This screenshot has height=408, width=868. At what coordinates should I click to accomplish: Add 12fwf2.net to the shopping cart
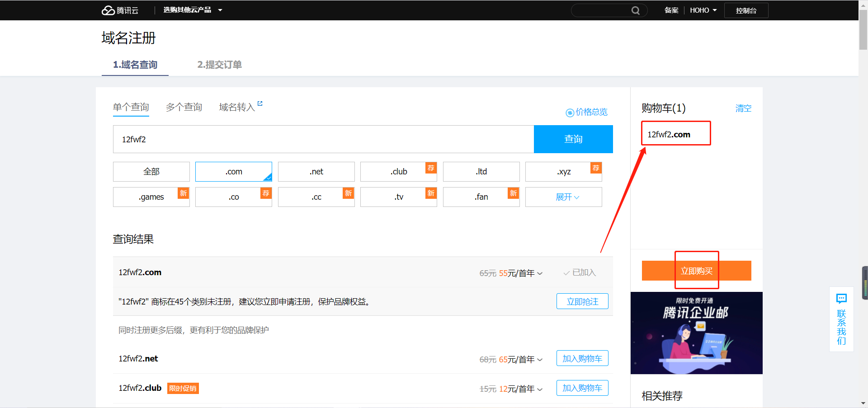582,358
